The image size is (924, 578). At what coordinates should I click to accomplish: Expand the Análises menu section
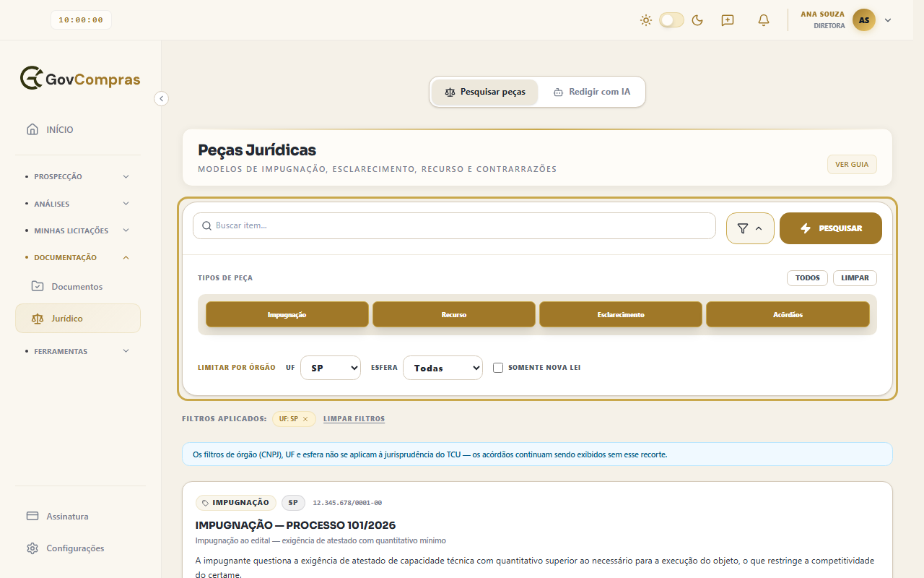pyautogui.click(x=78, y=204)
